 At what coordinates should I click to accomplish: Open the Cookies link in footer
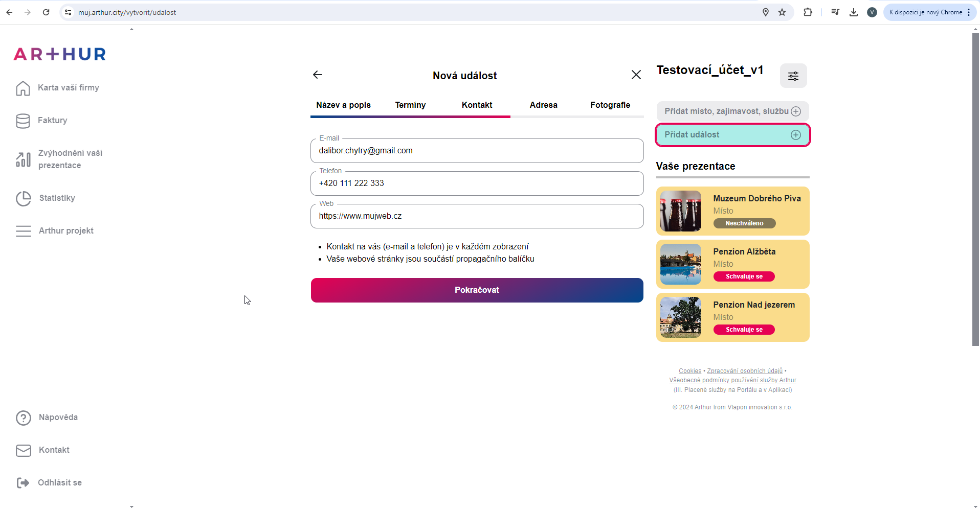point(689,371)
